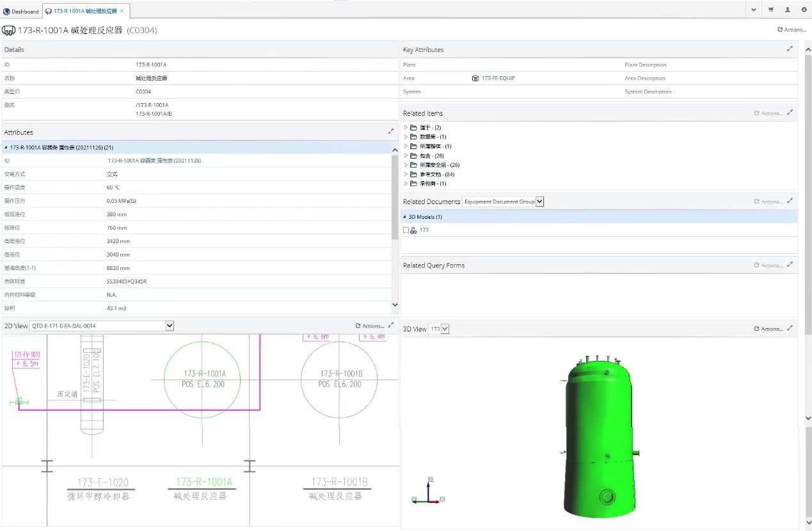
Task: Click the 3D model icon beside 173
Action: click(413, 230)
